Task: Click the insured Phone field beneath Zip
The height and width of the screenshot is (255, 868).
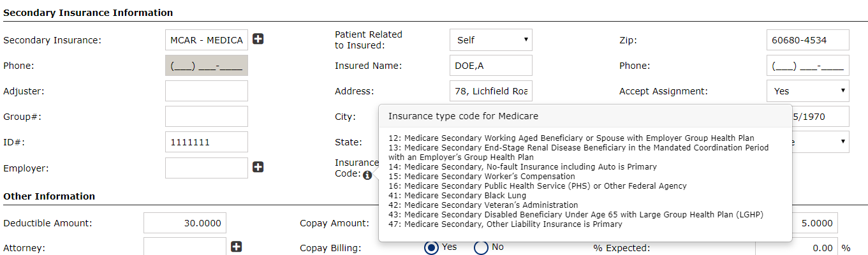Action: click(807, 66)
